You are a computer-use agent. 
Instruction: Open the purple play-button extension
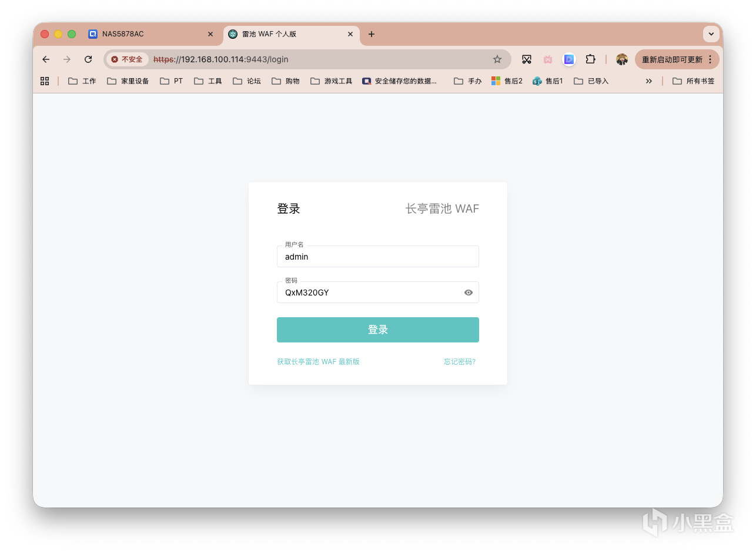[x=568, y=59]
